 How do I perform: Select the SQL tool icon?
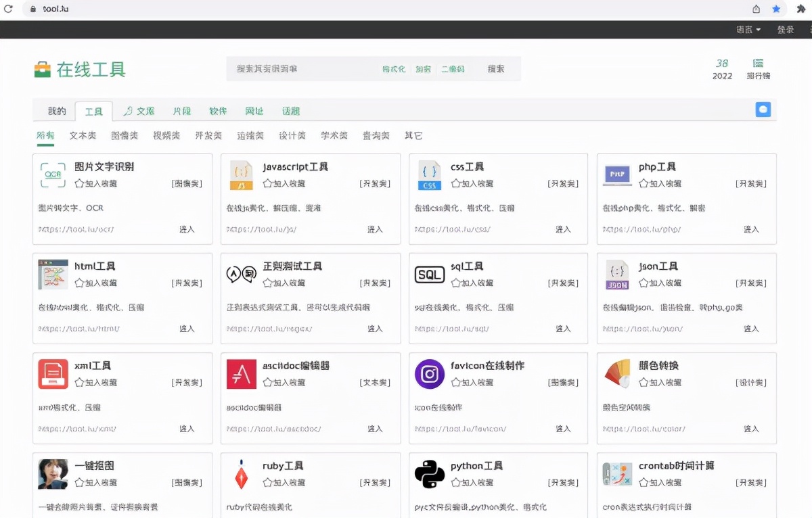point(429,275)
